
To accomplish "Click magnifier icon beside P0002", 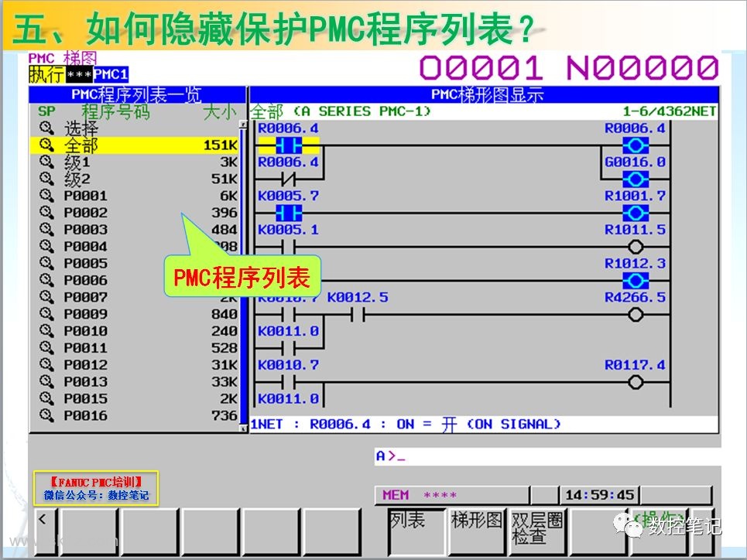I will 46,213.
